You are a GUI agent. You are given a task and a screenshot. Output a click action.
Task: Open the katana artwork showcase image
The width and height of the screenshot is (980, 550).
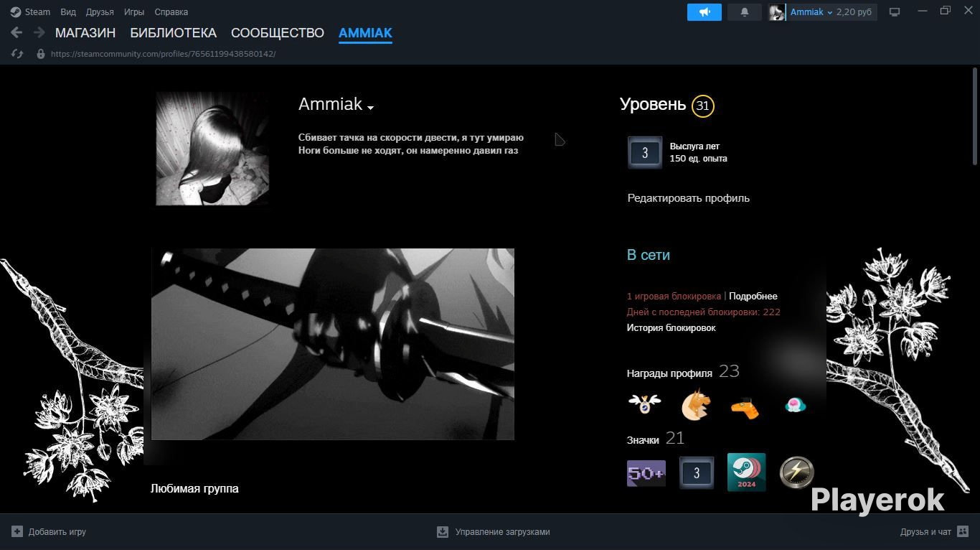tap(333, 344)
